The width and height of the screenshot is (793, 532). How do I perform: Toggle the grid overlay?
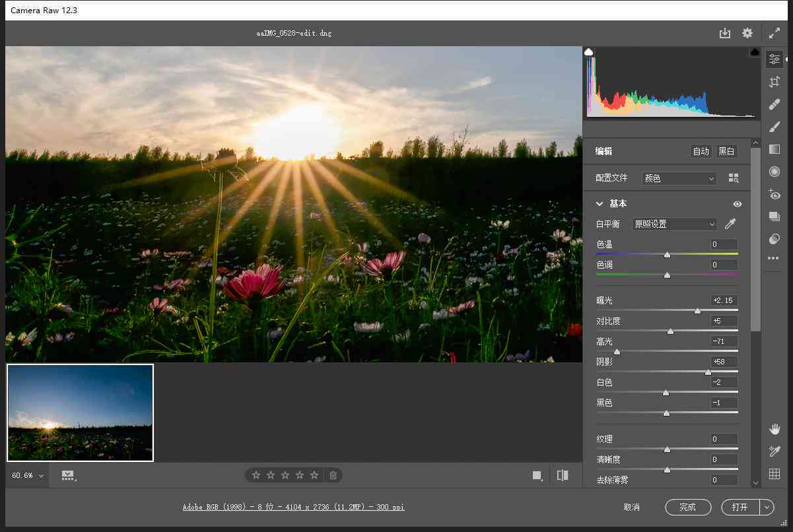coord(775,474)
